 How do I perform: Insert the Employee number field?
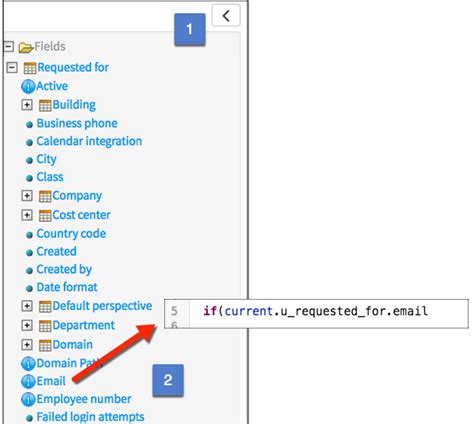coord(84,399)
